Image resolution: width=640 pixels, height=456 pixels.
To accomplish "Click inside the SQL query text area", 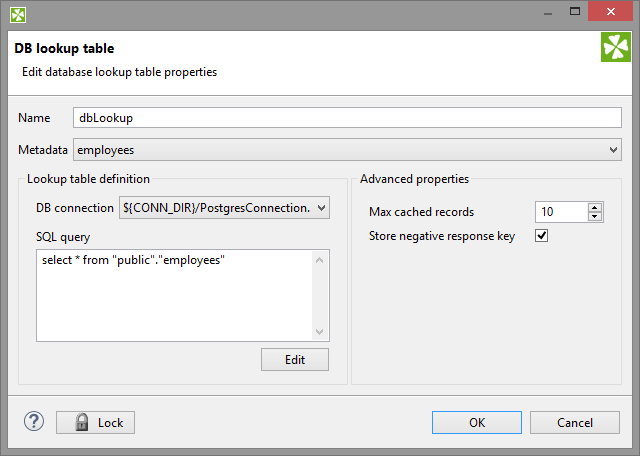I will click(x=175, y=295).
